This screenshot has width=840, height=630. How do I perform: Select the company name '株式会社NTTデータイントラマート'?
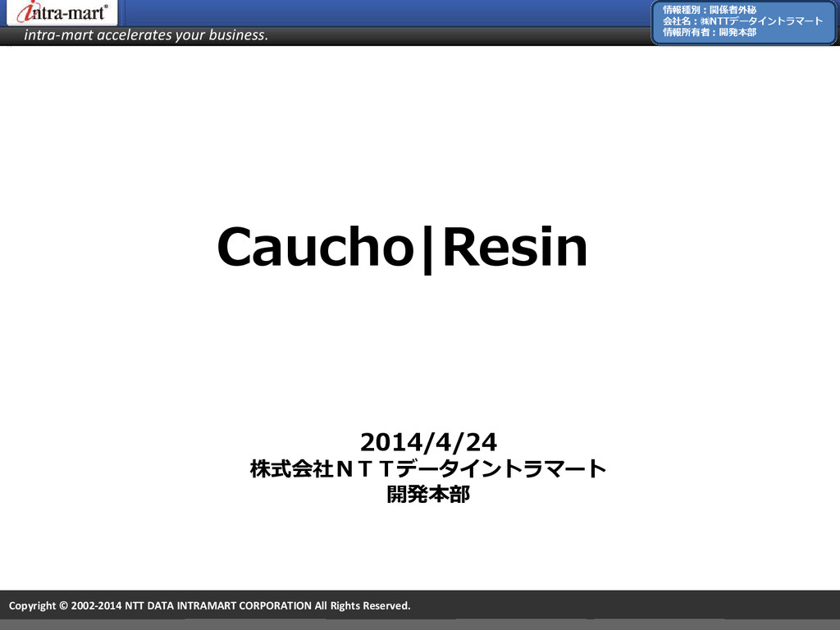428,468
